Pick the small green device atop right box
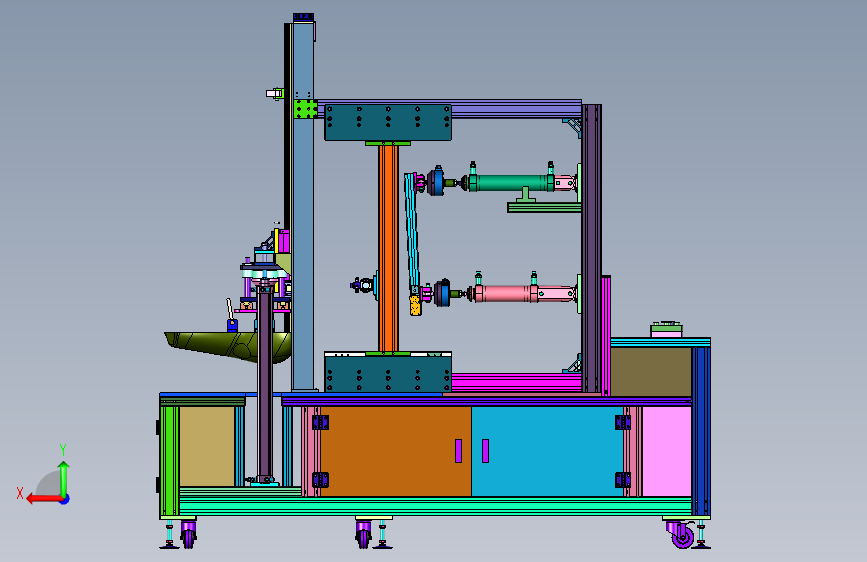 [x=666, y=329]
